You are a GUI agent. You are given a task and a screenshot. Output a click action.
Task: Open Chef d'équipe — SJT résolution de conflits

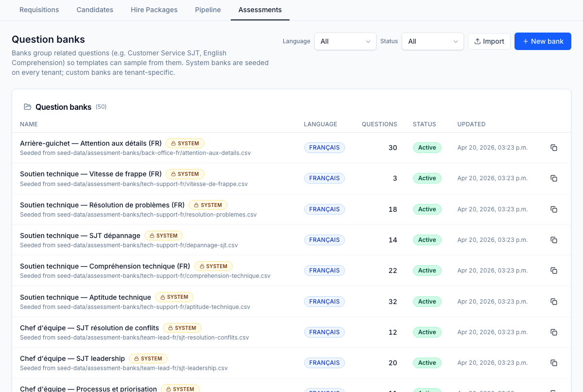coord(89,328)
